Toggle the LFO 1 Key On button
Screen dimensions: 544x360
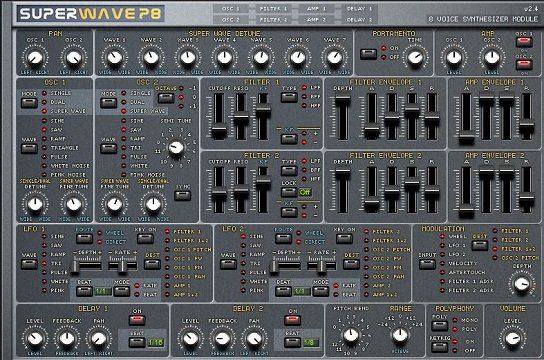click(x=145, y=238)
